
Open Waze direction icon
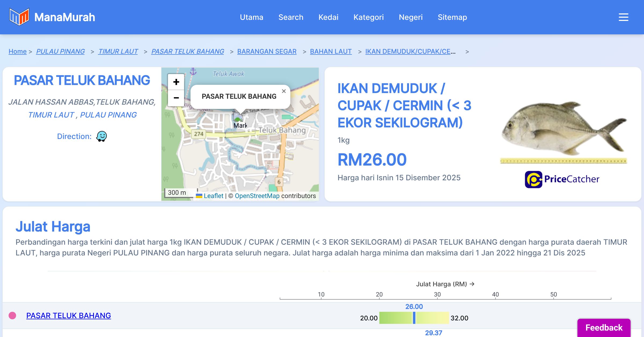(101, 136)
